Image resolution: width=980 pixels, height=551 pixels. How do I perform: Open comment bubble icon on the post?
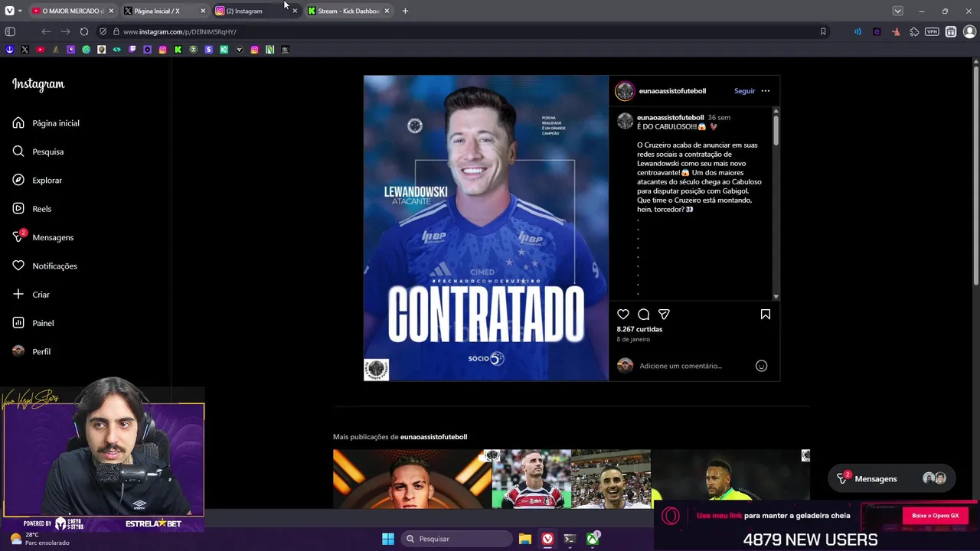coord(644,315)
